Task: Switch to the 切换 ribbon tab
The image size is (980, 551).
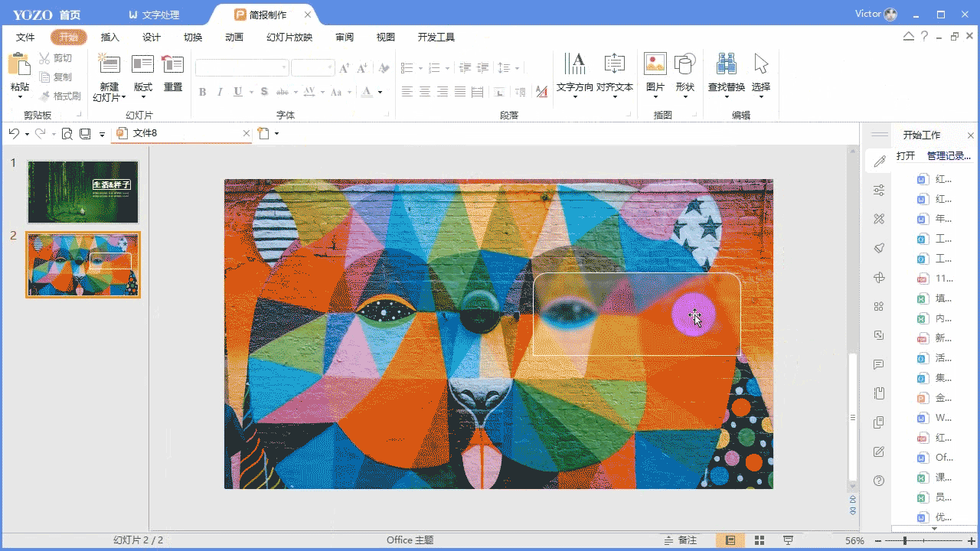Action: pyautogui.click(x=193, y=37)
